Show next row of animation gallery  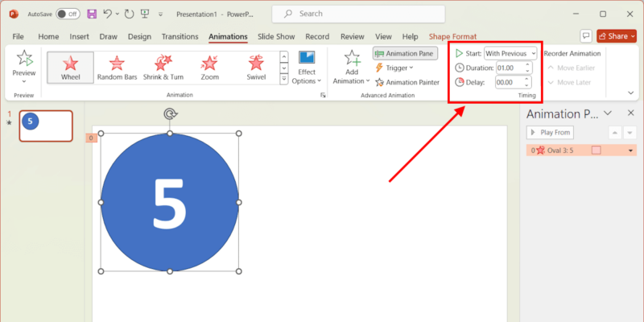(x=284, y=68)
